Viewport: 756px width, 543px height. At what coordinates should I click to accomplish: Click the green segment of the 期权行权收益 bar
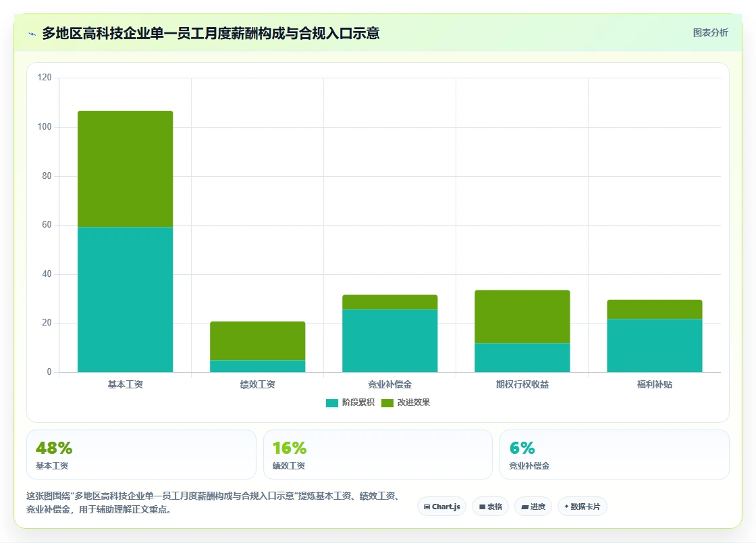[522, 317]
